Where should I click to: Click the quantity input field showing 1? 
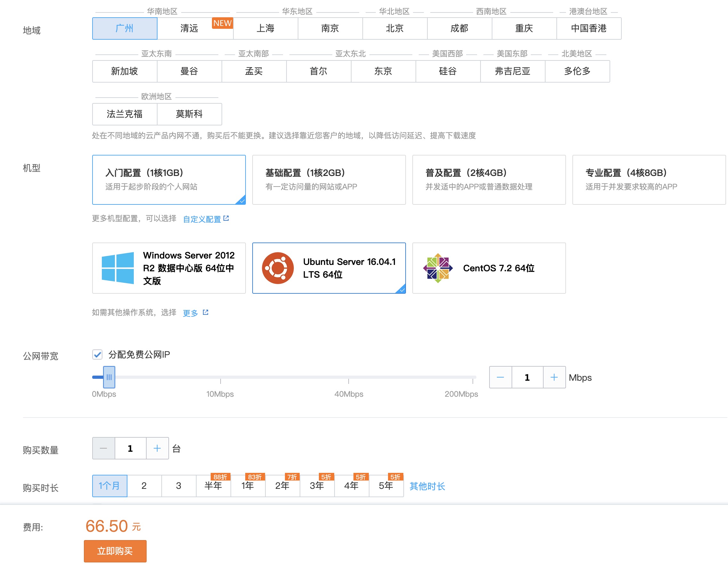click(x=130, y=448)
